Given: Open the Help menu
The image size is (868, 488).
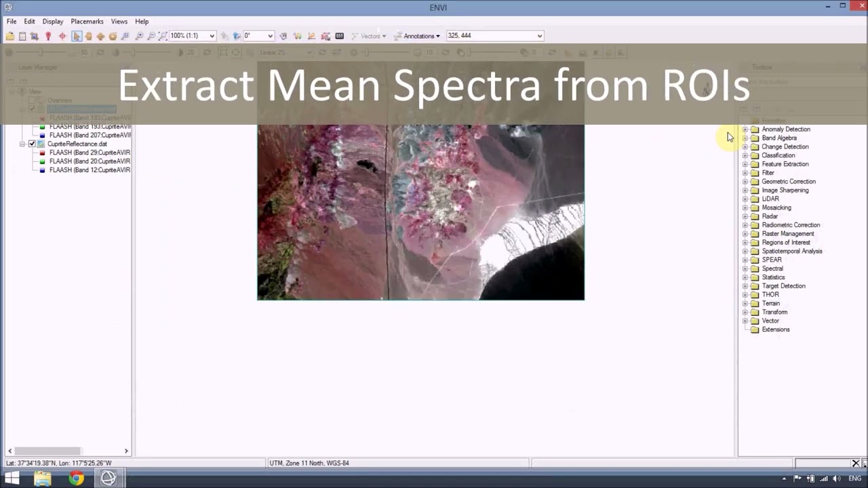Looking at the screenshot, I should (142, 22).
